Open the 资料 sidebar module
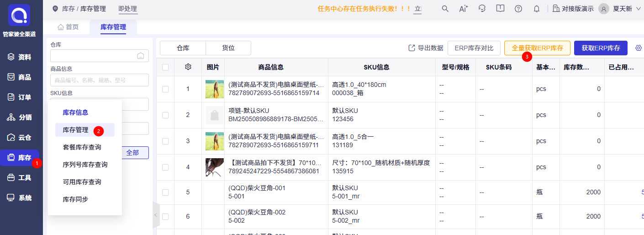 click(x=20, y=57)
